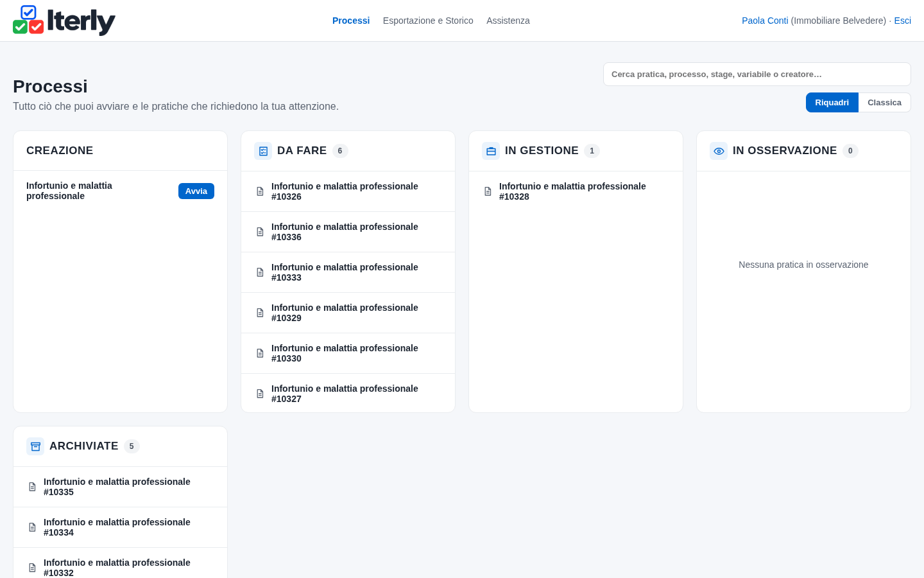Open the Processi navigation tab

point(351,21)
